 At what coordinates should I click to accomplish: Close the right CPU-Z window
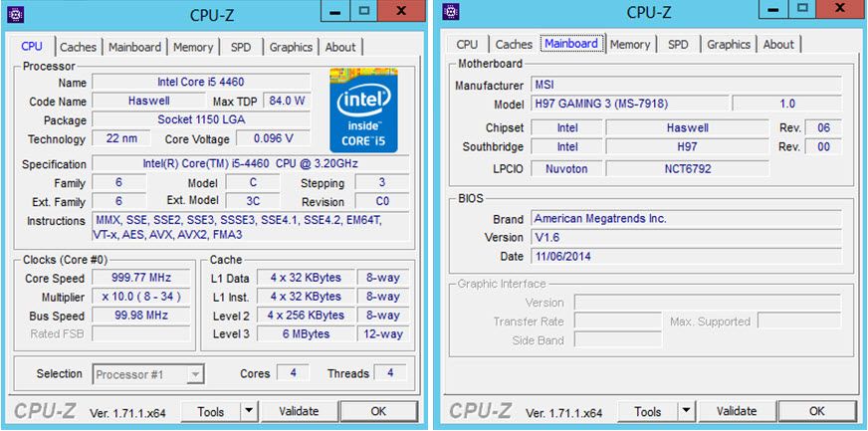[840, 9]
